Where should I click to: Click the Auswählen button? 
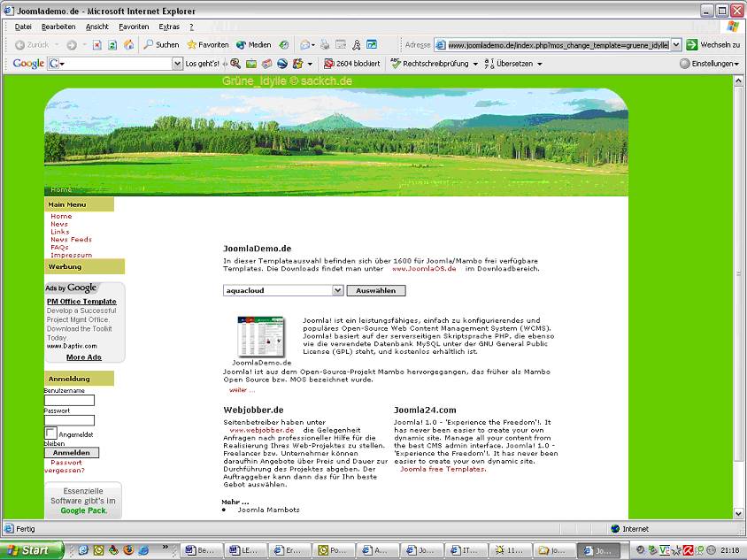coord(376,290)
